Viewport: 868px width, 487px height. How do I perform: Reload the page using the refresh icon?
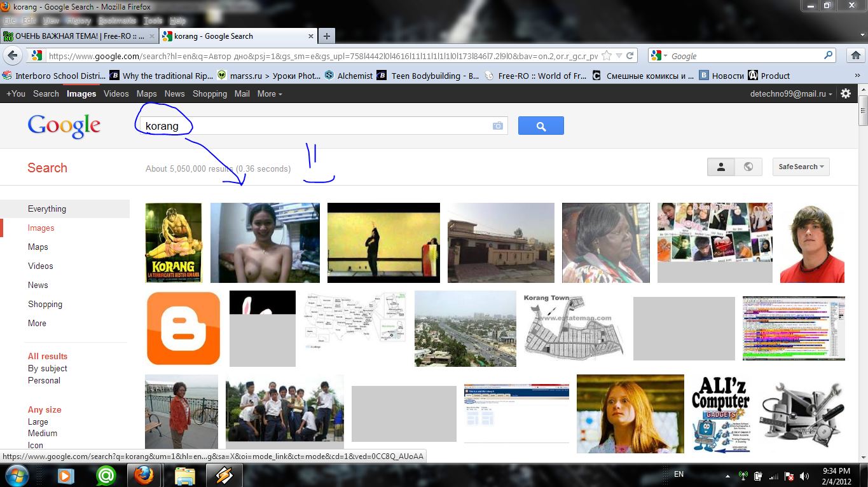[x=630, y=56]
